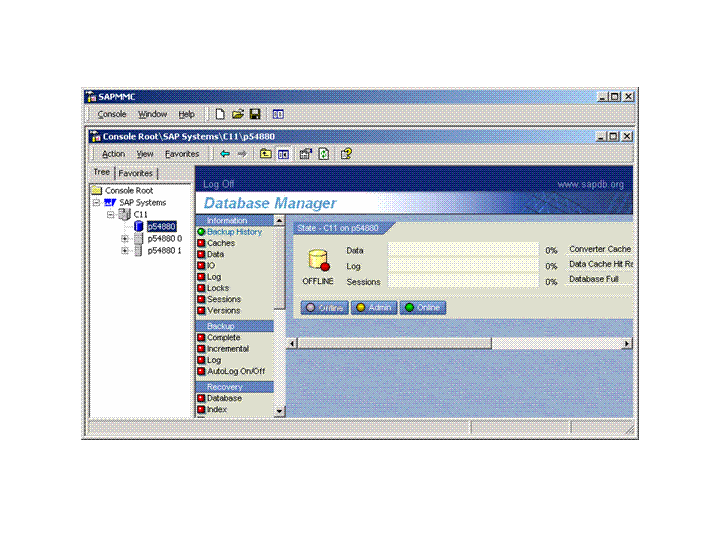Click the Open folder toolbar icon
Viewport: 720px width, 540px height.
tap(238, 115)
